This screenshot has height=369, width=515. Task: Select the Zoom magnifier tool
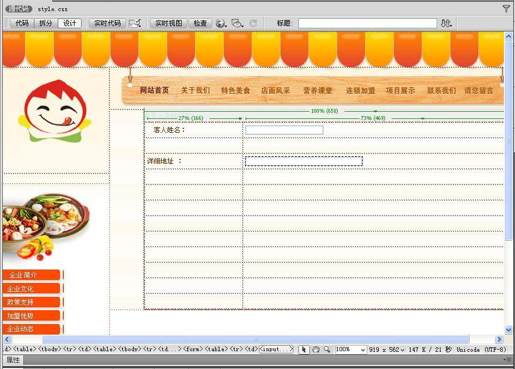click(x=327, y=349)
